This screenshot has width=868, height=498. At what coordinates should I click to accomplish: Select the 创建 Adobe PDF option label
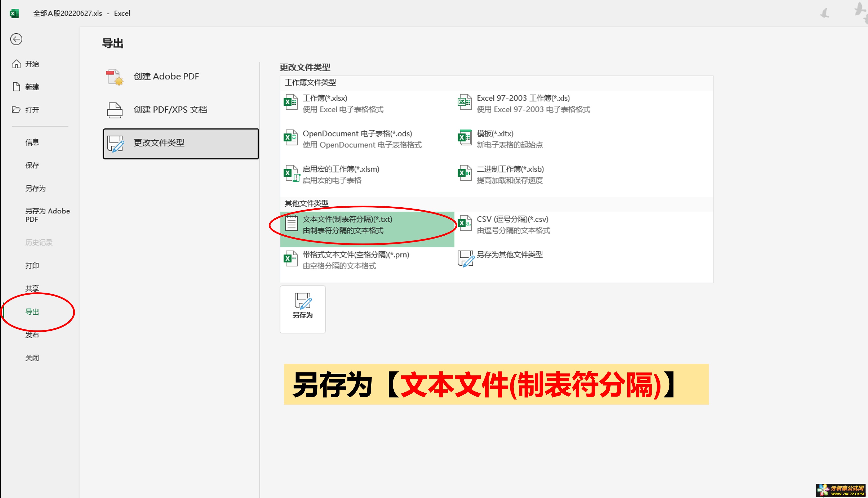point(166,76)
